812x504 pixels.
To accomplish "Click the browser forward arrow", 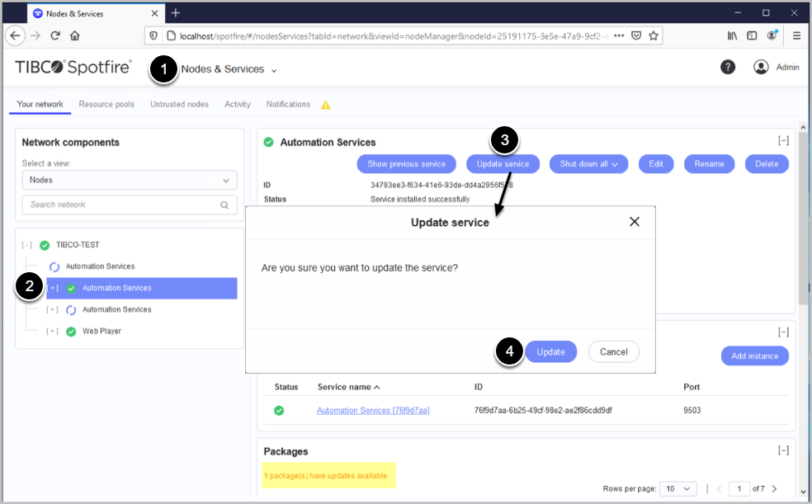I will click(35, 35).
